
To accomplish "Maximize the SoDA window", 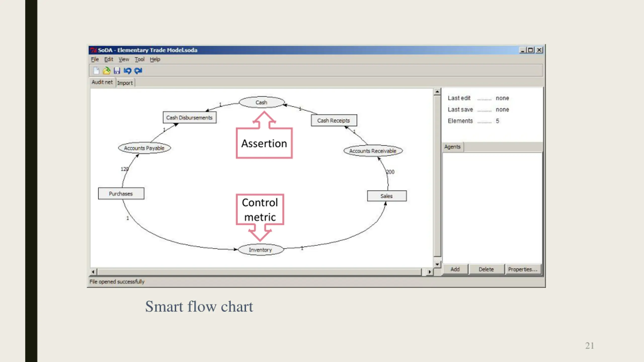I will point(531,50).
